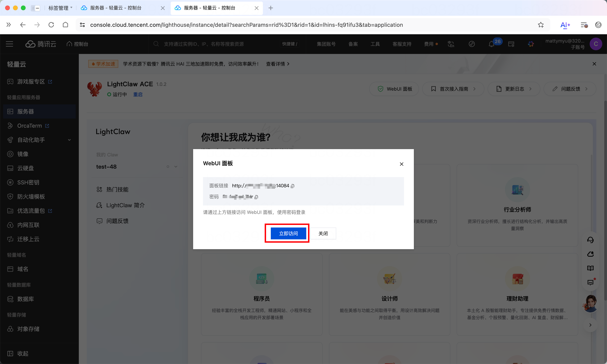Open the notification bell with 26 badge

coord(492,44)
